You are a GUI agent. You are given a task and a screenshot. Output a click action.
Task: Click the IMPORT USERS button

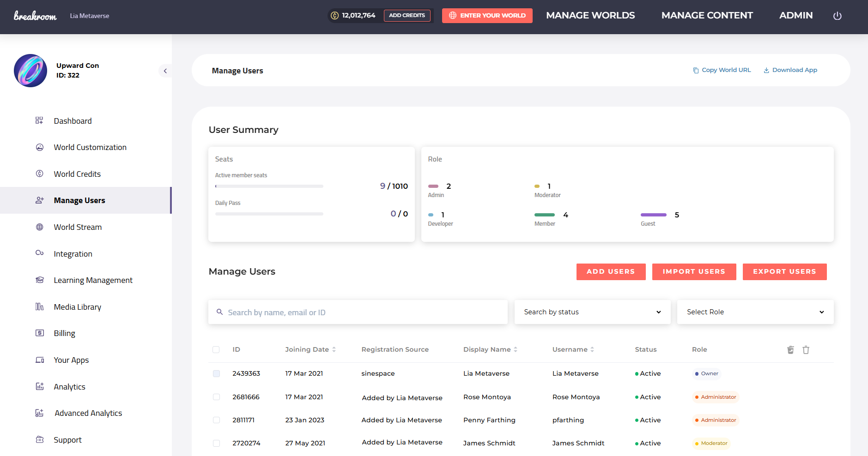694,272
